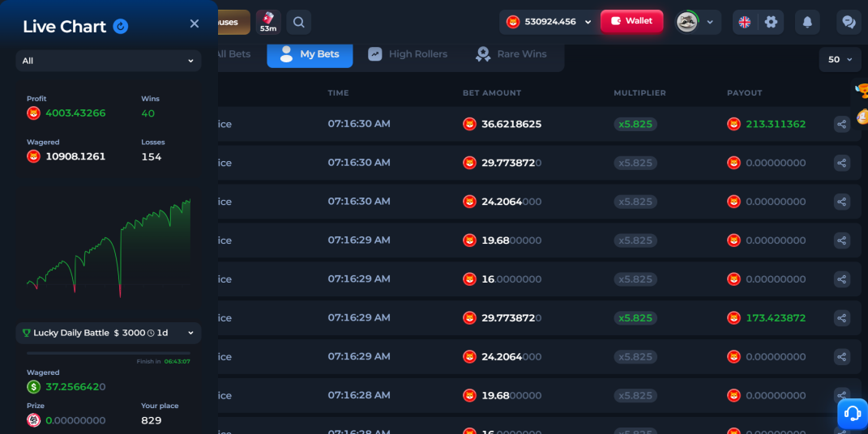Open the chat bubbles icon
Viewport: 868px width, 434px height.
[849, 22]
